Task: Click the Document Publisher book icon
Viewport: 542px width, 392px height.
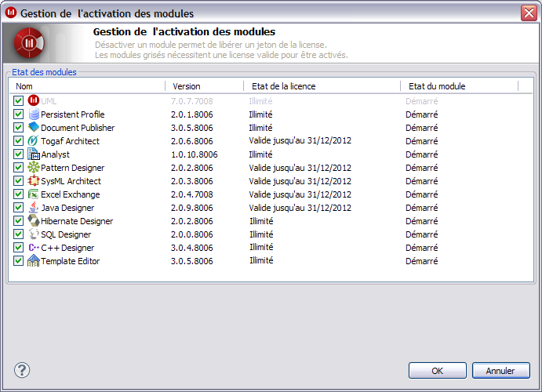Action: point(34,127)
